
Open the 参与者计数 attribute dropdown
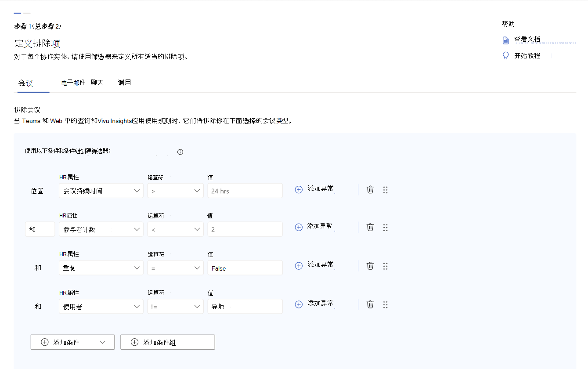coord(101,229)
